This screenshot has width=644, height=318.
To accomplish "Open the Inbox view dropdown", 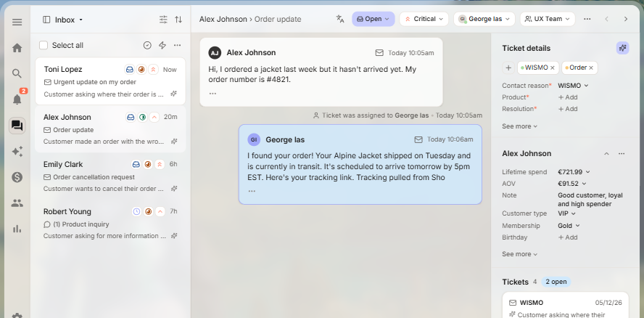I will [62, 20].
